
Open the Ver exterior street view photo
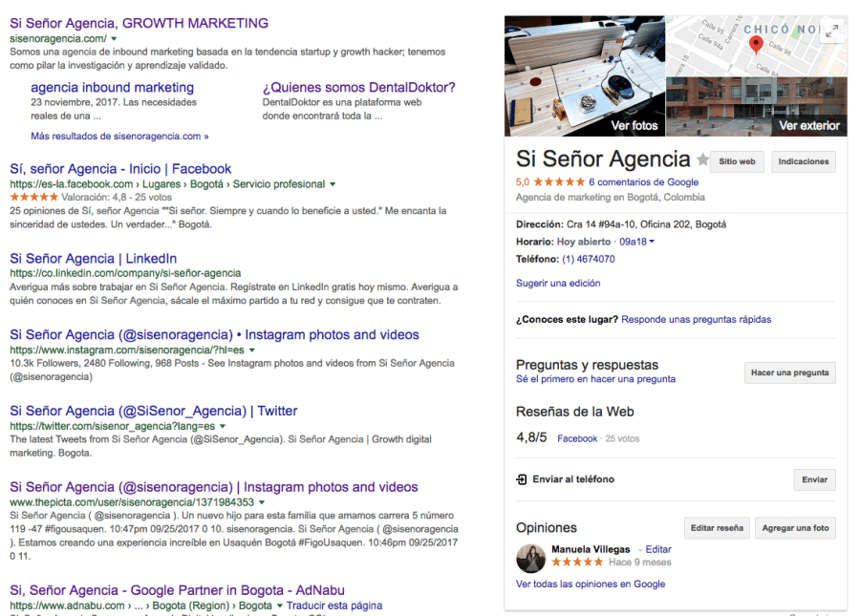point(757,106)
